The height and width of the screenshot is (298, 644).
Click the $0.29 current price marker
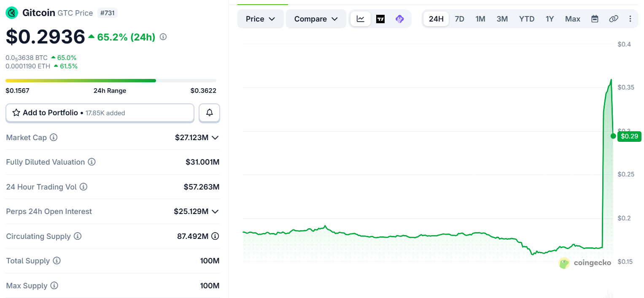click(629, 136)
